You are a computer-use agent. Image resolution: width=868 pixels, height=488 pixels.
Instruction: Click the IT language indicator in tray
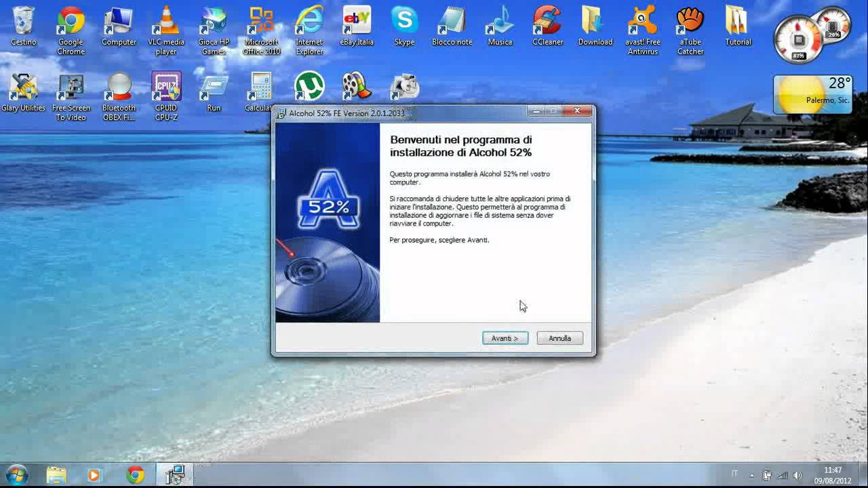point(735,474)
